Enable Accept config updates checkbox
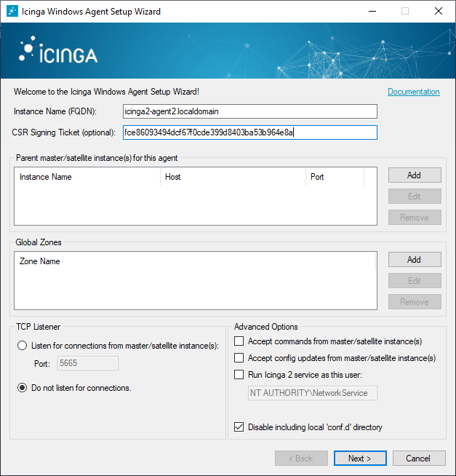 pyautogui.click(x=239, y=358)
